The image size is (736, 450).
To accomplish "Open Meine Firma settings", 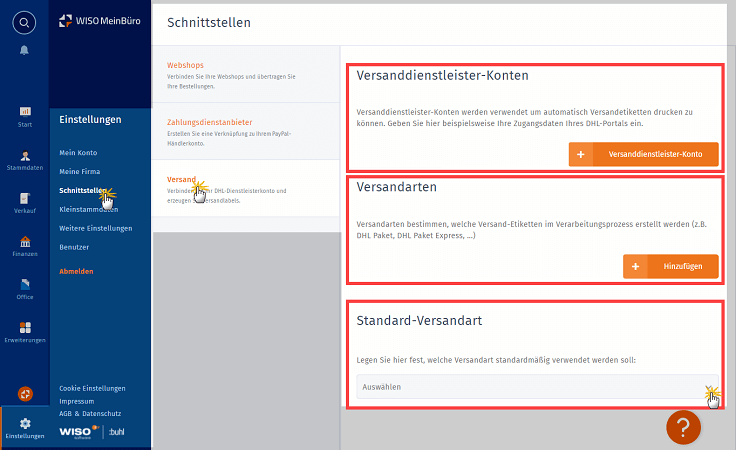I will [x=79, y=171].
